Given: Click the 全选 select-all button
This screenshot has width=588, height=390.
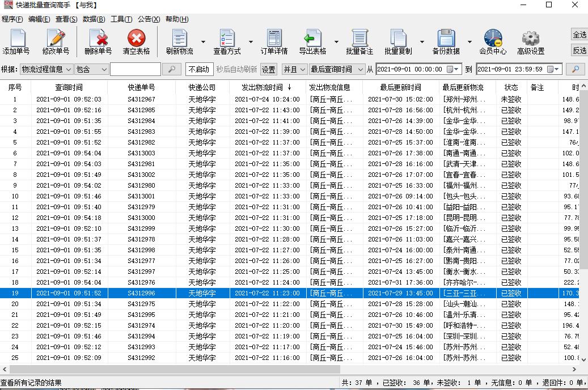Looking at the screenshot, I should 581,35.
